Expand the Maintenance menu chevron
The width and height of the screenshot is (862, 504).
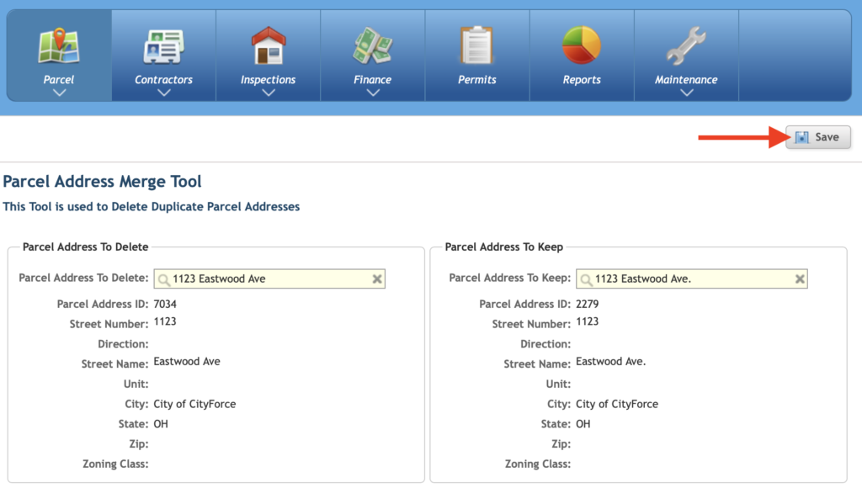(686, 93)
